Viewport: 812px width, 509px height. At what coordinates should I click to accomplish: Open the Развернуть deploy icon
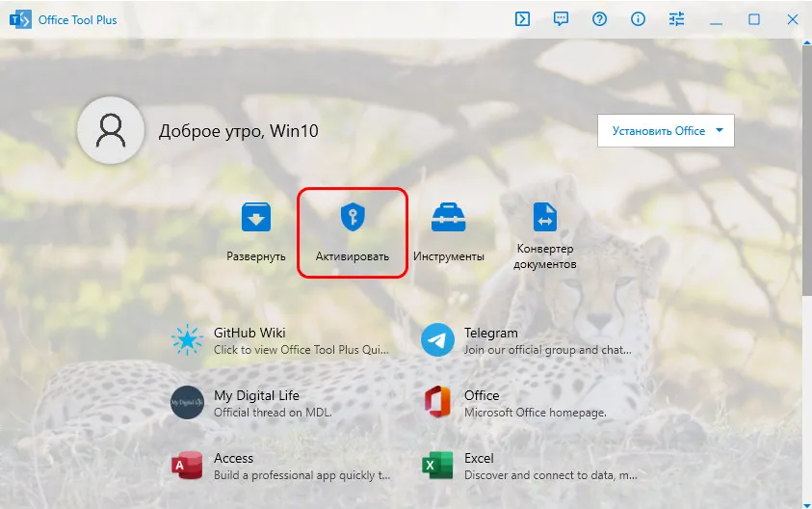click(256, 219)
